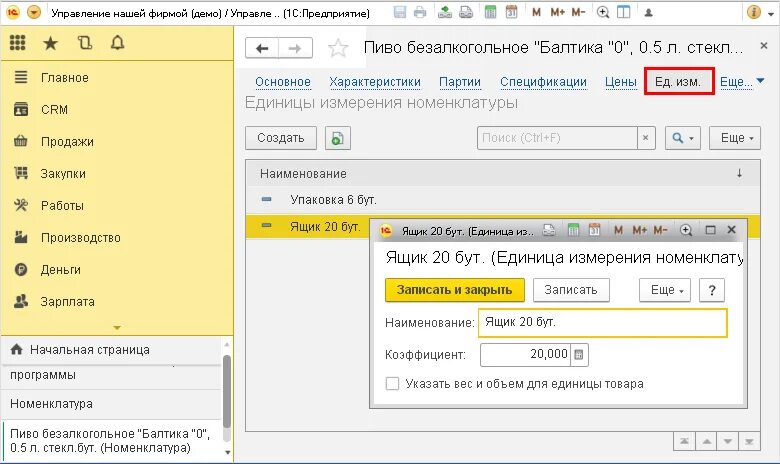Open the Основное tab link

283,82
